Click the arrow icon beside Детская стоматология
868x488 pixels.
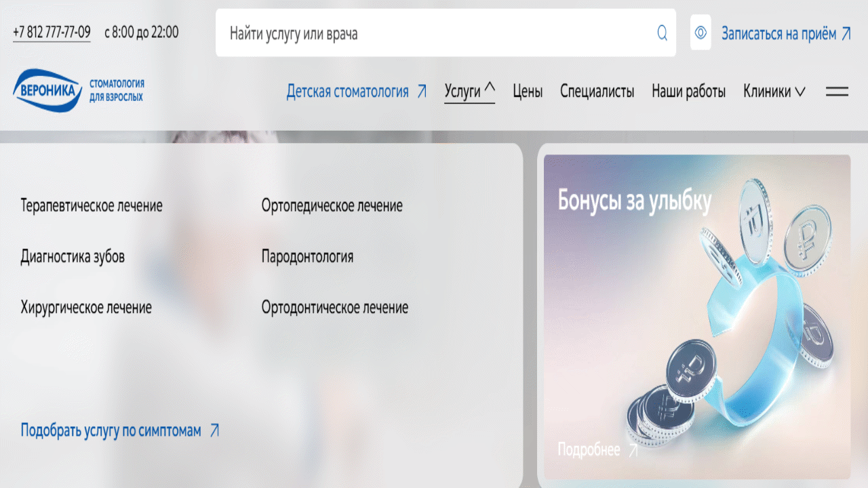422,91
